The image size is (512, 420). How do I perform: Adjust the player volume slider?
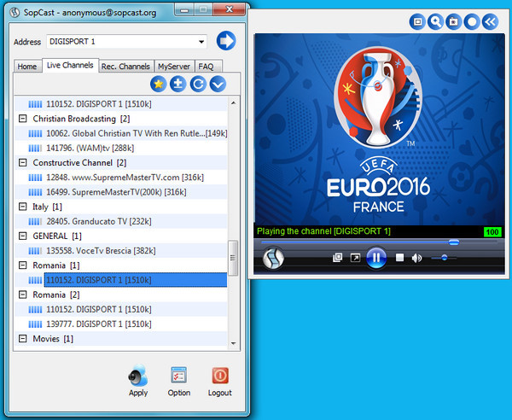pyautogui.click(x=444, y=258)
